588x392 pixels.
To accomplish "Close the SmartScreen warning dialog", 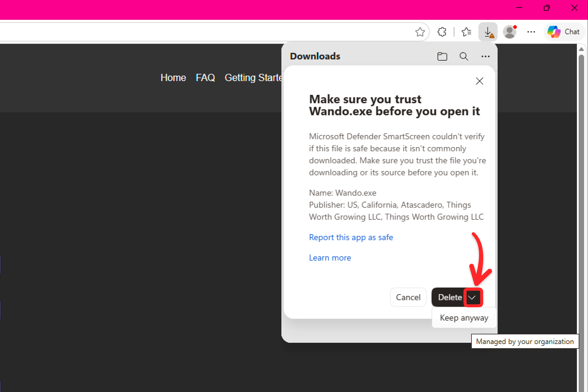I will [x=479, y=81].
